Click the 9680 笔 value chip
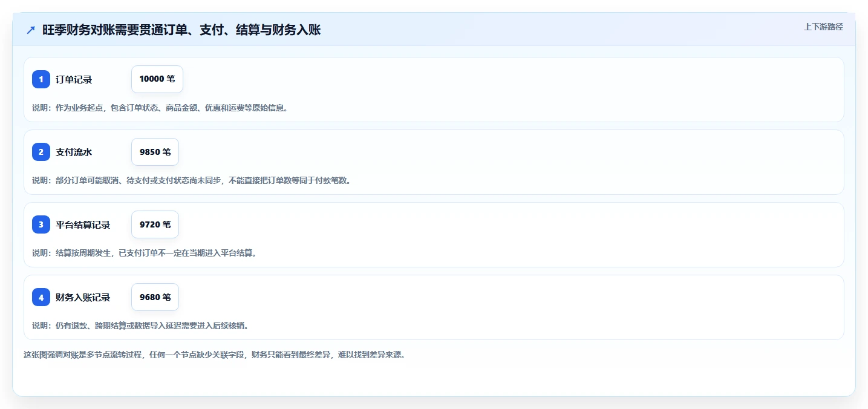The height and width of the screenshot is (409, 868). pyautogui.click(x=155, y=297)
